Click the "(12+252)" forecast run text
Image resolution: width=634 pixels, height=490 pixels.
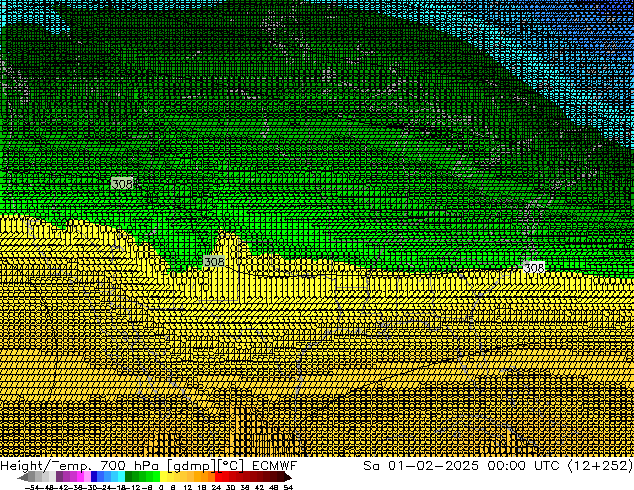[600, 465]
